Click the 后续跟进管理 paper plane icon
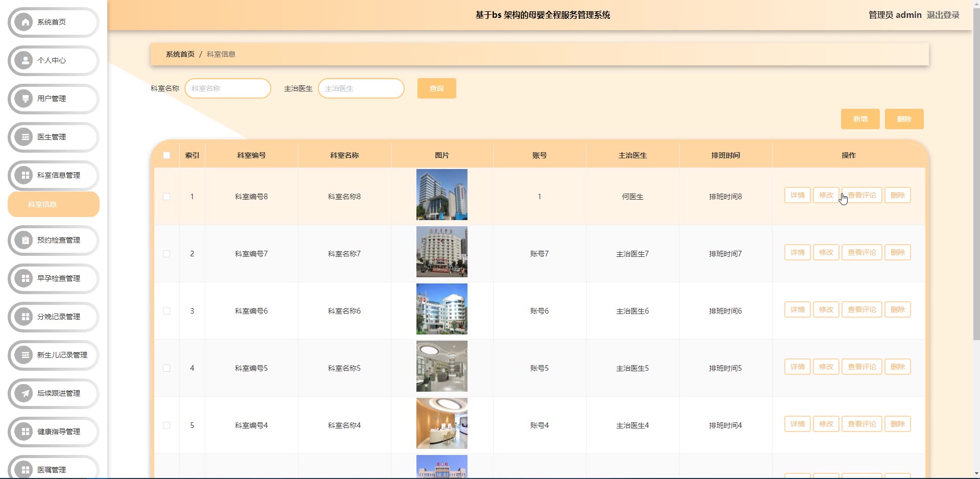This screenshot has height=479, width=980. (x=24, y=393)
